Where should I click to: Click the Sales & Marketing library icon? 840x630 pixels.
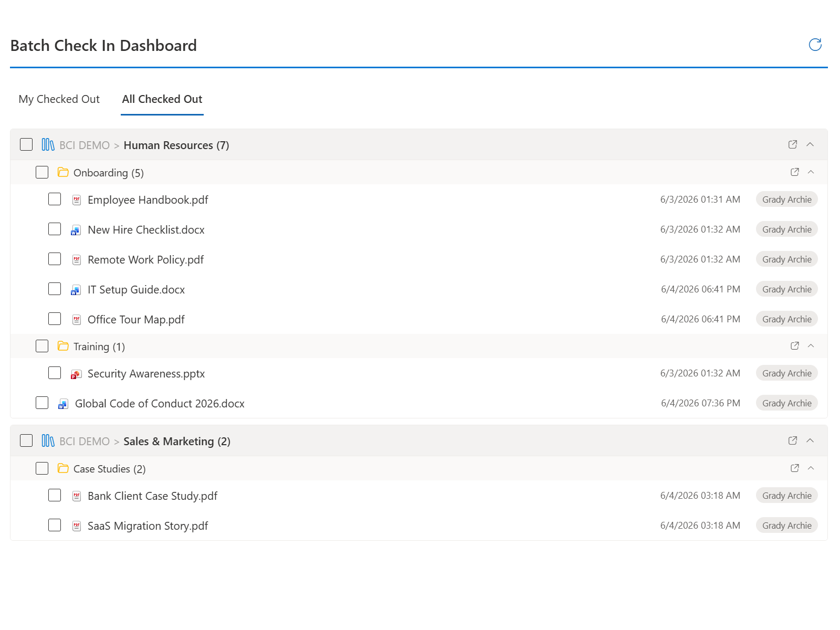pyautogui.click(x=48, y=440)
